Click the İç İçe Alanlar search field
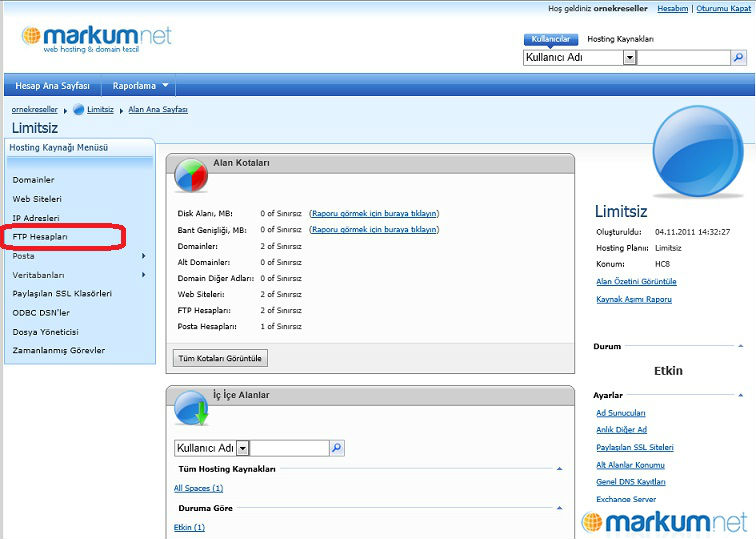 [x=289, y=448]
